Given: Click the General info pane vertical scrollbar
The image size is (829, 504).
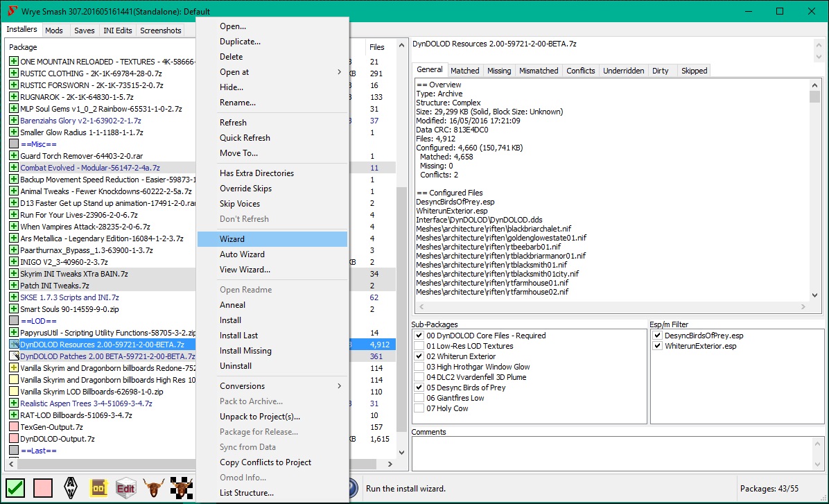Looking at the screenshot, I should click(x=814, y=191).
